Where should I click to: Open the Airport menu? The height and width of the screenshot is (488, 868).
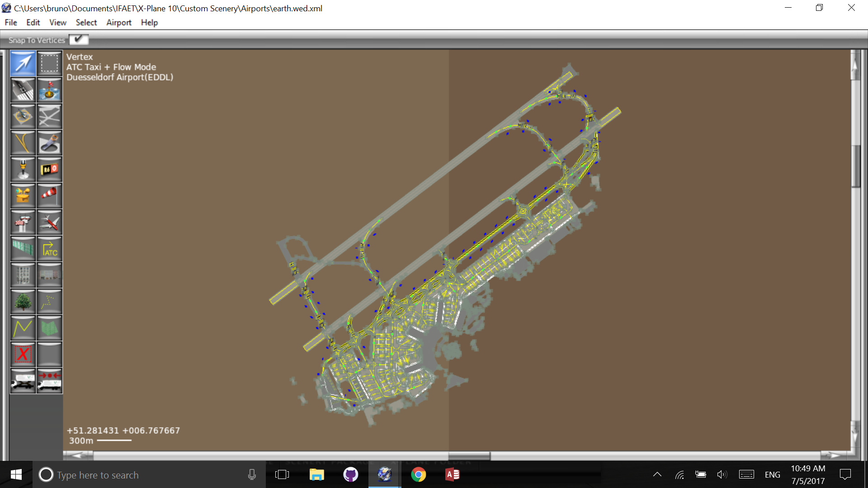click(118, 23)
